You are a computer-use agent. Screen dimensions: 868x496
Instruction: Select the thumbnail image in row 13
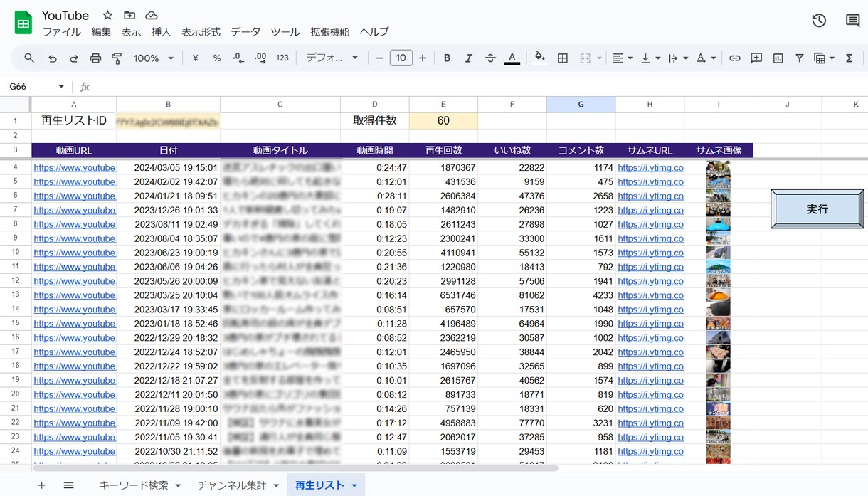[x=718, y=295]
